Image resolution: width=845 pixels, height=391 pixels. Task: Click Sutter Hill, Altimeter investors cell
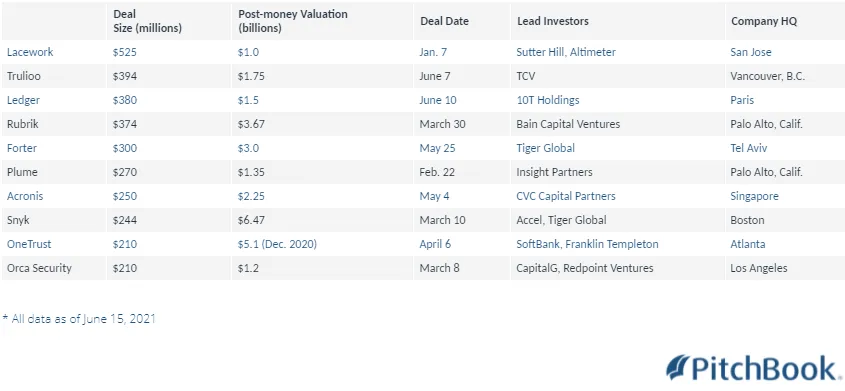click(566, 52)
